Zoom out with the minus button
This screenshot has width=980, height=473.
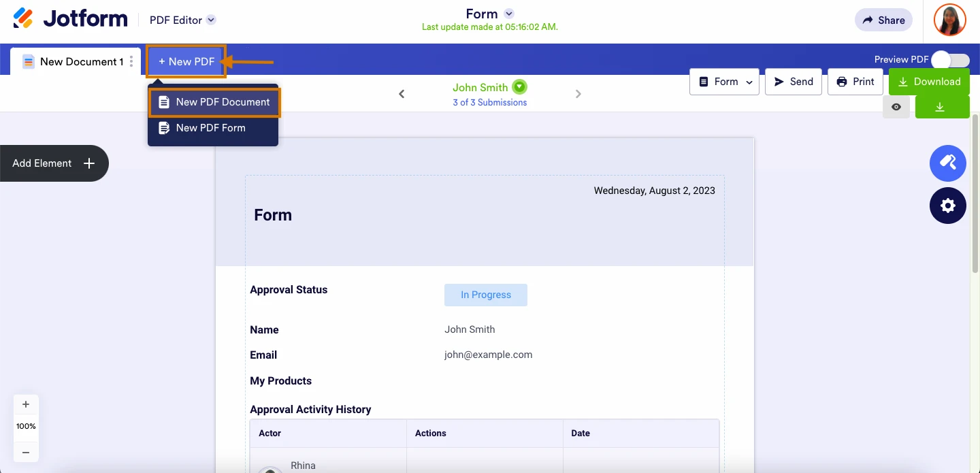point(26,452)
